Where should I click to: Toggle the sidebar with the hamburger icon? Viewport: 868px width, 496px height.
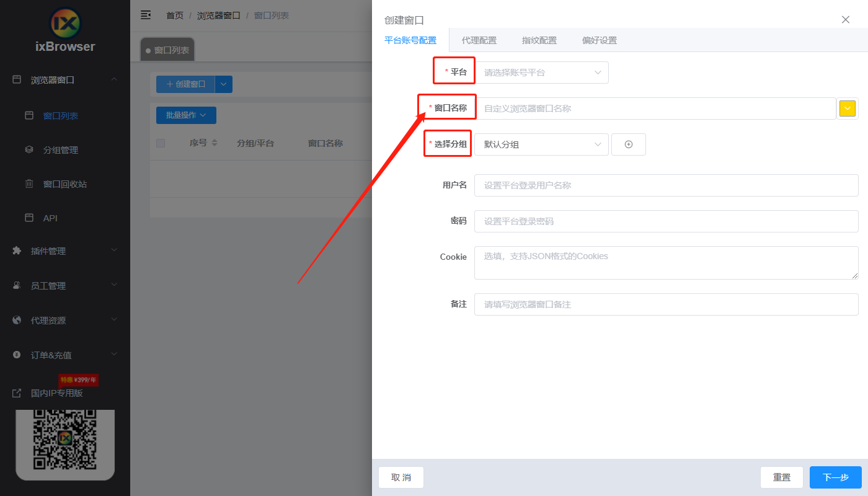point(146,15)
